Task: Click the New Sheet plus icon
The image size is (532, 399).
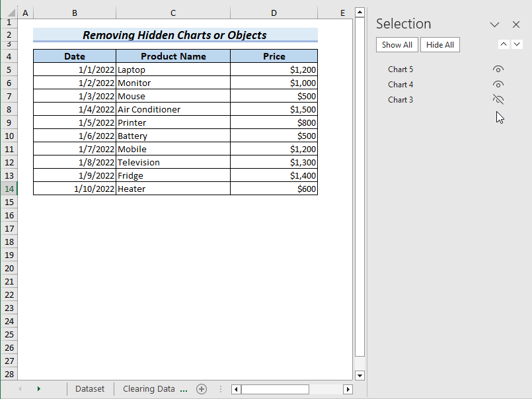Action: [x=202, y=389]
